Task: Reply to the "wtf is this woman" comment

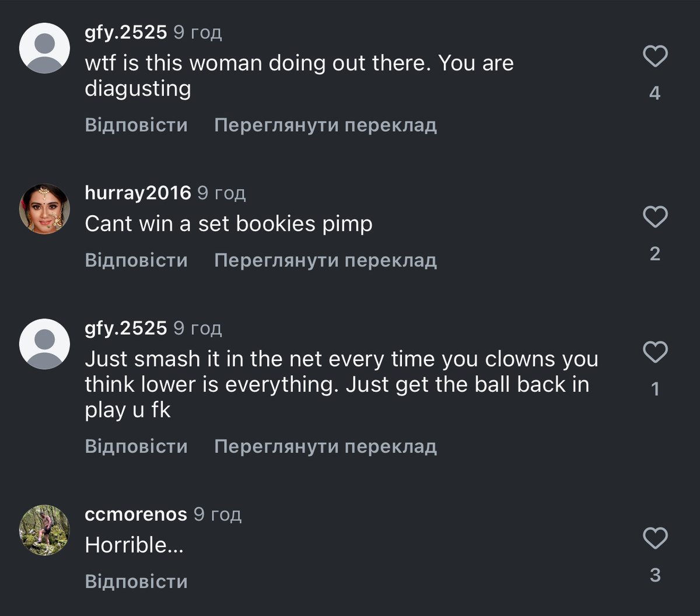Action: pyautogui.click(x=136, y=125)
